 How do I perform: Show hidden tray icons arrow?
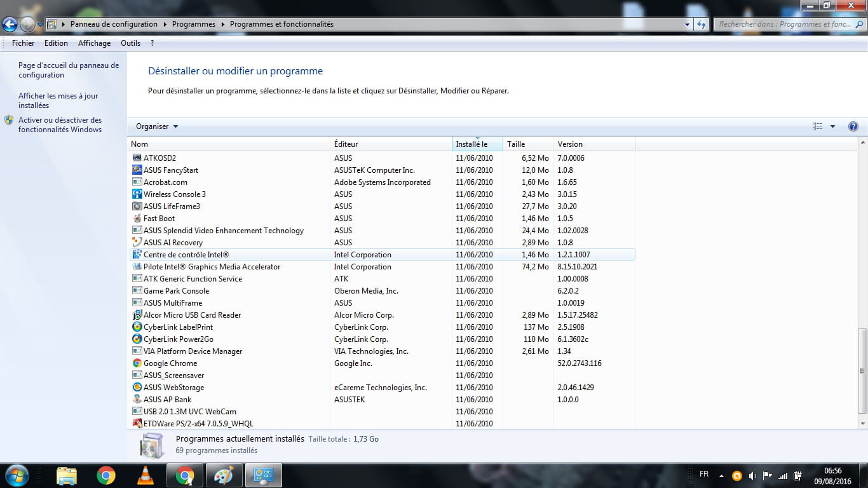click(x=721, y=475)
